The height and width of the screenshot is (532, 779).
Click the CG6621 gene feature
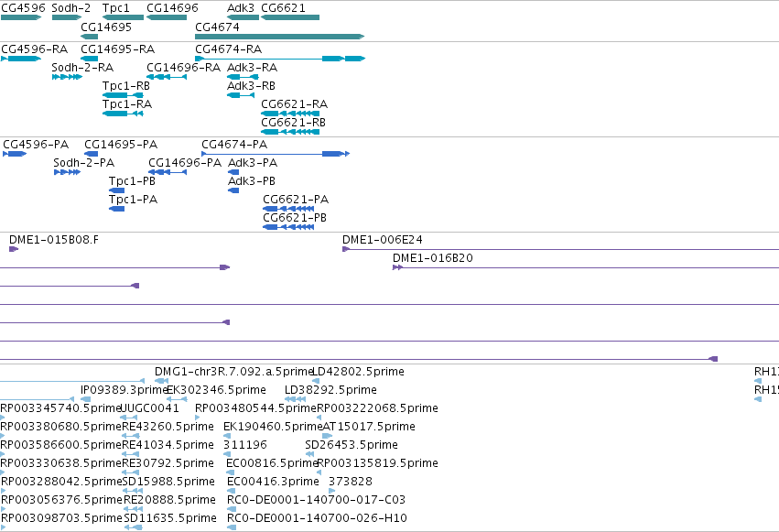pyautogui.click(x=290, y=17)
